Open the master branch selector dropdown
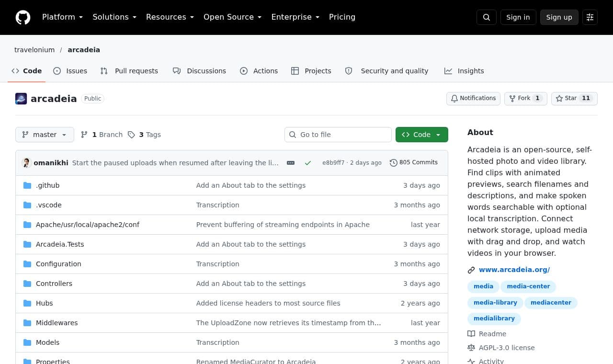 click(x=45, y=135)
